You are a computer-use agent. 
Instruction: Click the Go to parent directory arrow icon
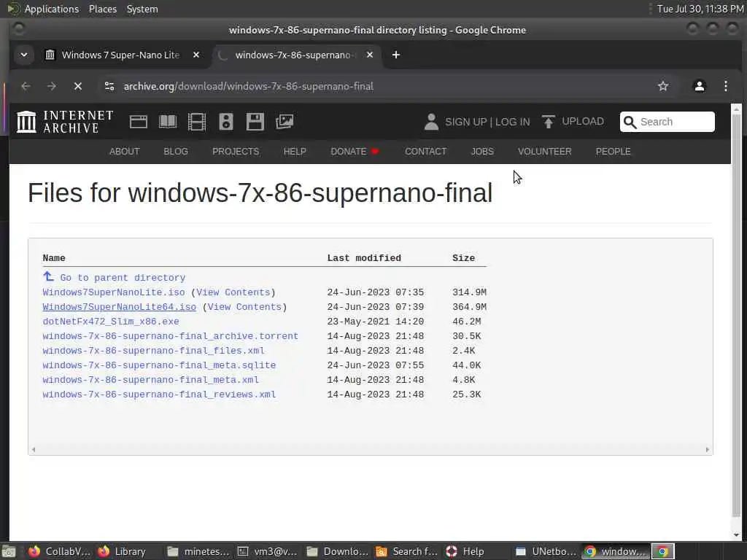pyautogui.click(x=49, y=276)
